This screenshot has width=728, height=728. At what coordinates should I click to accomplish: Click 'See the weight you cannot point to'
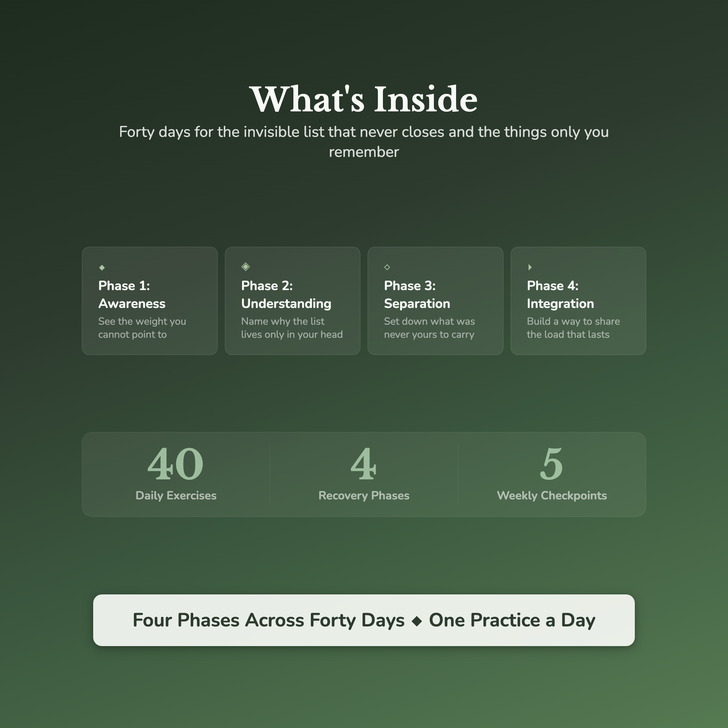[142, 328]
